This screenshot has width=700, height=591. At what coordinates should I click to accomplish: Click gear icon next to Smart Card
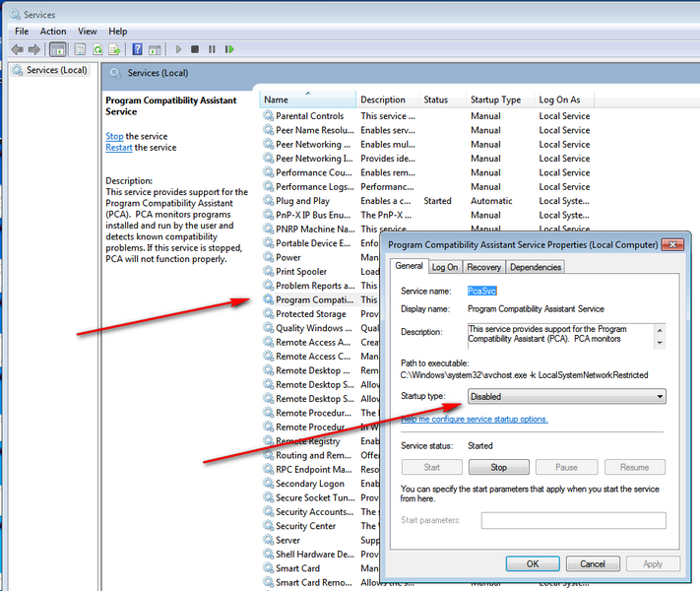[x=269, y=568]
